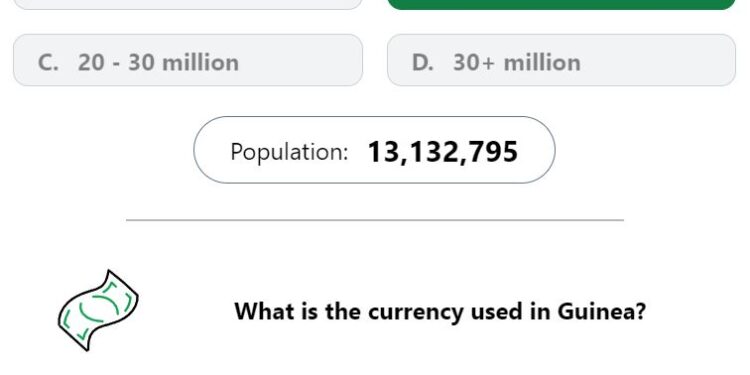Image resolution: width=750 pixels, height=375 pixels.
Task: Click the letter 'D.' option label
Action: tap(423, 63)
